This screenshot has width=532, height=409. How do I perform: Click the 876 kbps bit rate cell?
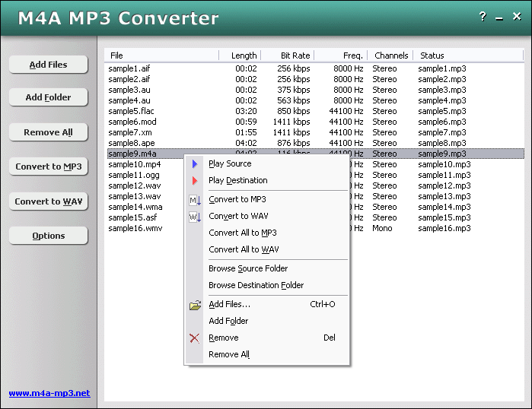coord(294,143)
